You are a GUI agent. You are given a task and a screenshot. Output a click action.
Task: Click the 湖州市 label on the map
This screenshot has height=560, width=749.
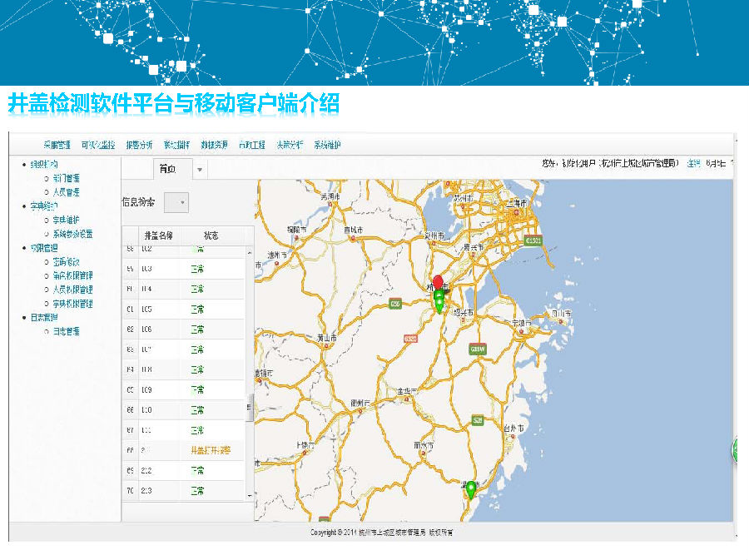434,235
